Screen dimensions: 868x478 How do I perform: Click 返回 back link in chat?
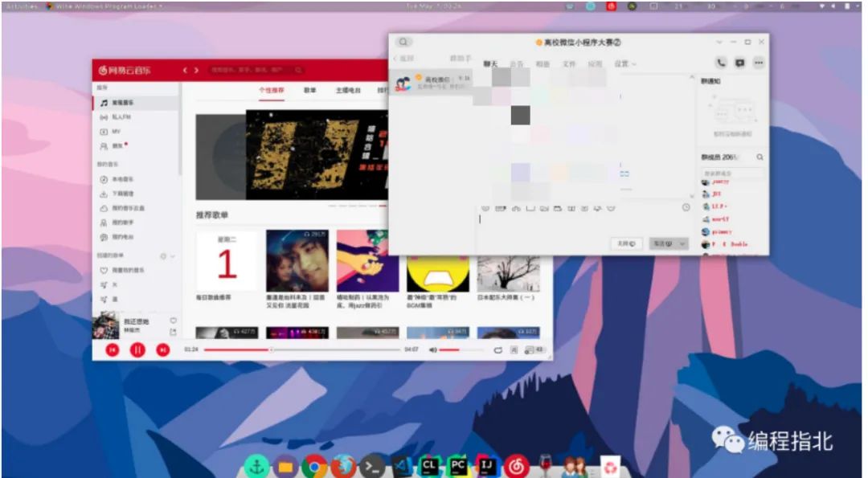(x=404, y=58)
